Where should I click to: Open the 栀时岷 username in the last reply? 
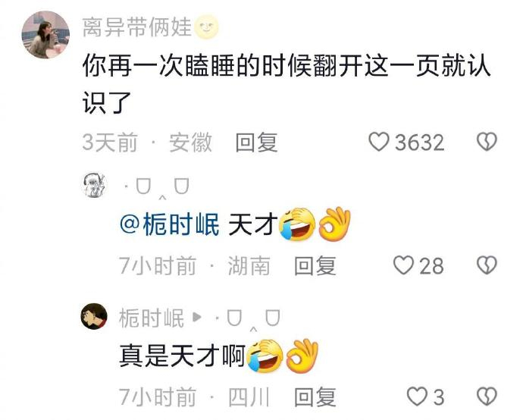[x=152, y=318]
